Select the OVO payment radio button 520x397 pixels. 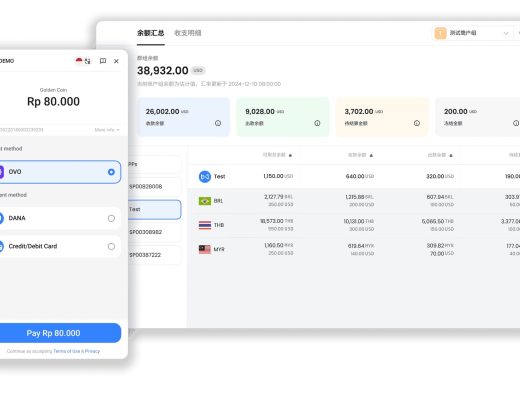[111, 172]
